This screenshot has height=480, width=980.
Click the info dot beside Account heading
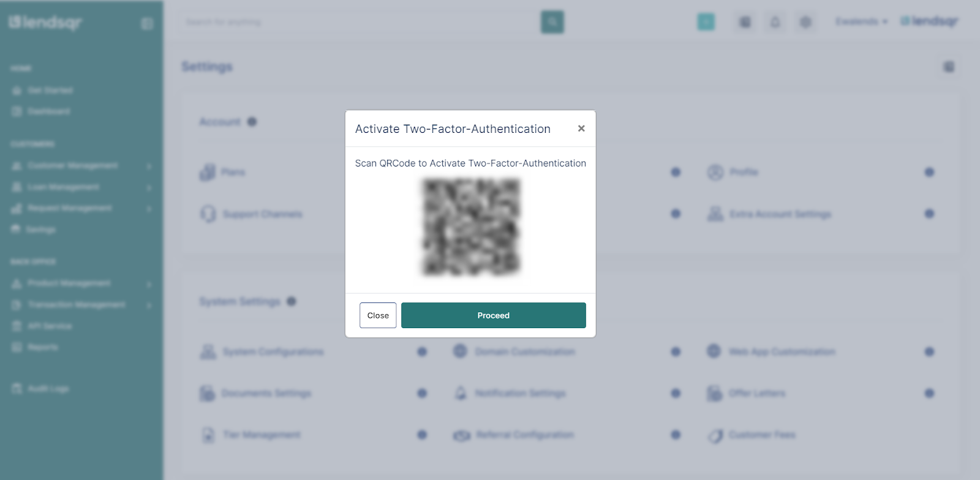252,122
